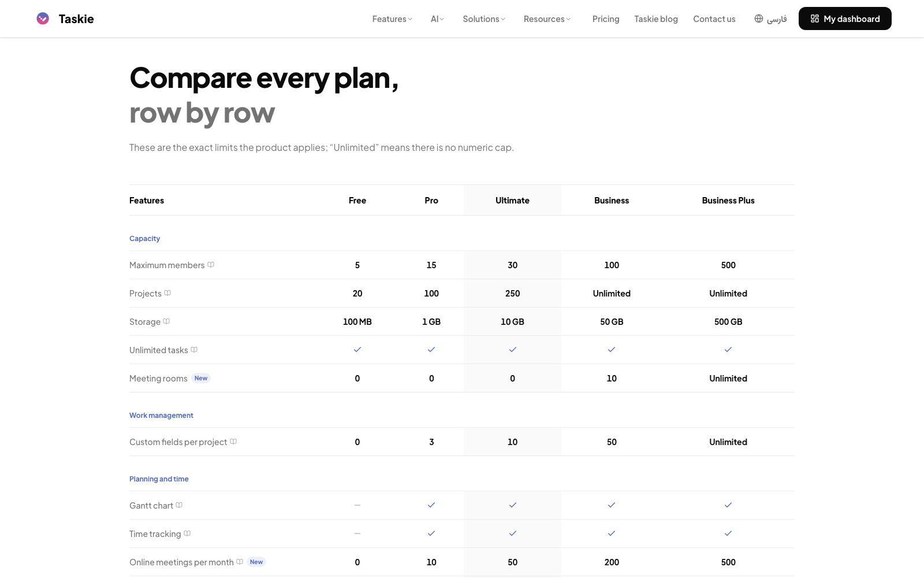Click Unlimited tasks checkmark under Free
Screen dimensions: 924x578
pos(357,350)
